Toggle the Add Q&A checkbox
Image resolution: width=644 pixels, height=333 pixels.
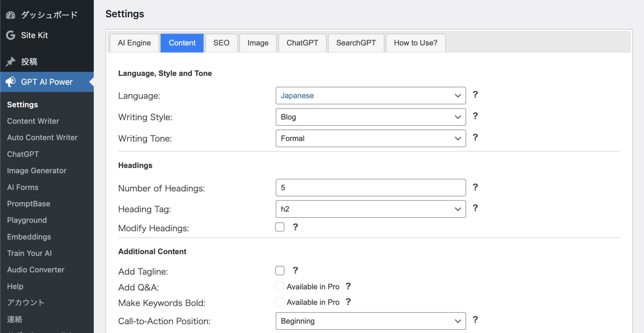point(280,286)
